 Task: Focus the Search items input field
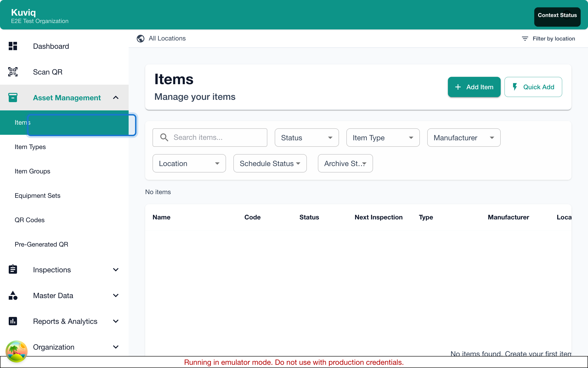[x=210, y=138]
